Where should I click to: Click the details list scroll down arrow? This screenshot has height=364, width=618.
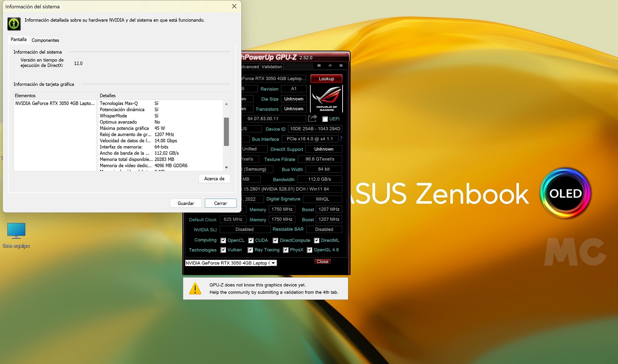tap(226, 168)
